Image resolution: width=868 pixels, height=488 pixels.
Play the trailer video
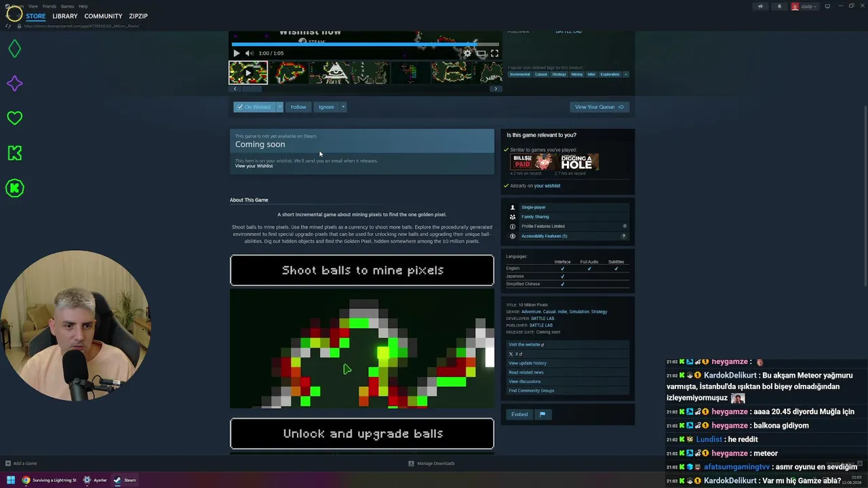click(x=236, y=53)
